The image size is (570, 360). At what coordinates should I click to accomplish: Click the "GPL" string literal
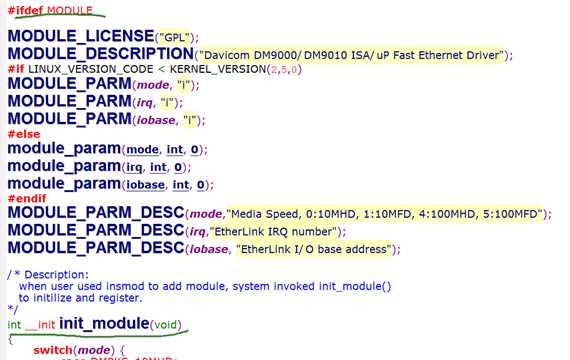pos(175,37)
